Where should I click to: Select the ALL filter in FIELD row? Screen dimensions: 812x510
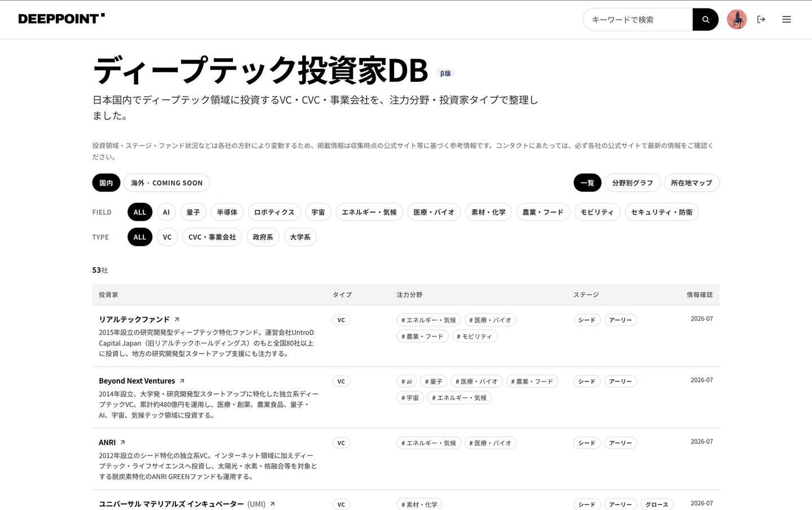click(x=140, y=212)
